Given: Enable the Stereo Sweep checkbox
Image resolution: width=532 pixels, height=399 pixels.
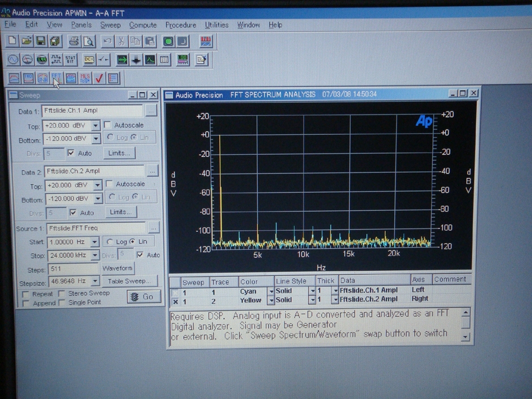Looking at the screenshot, I should pyautogui.click(x=61, y=293).
